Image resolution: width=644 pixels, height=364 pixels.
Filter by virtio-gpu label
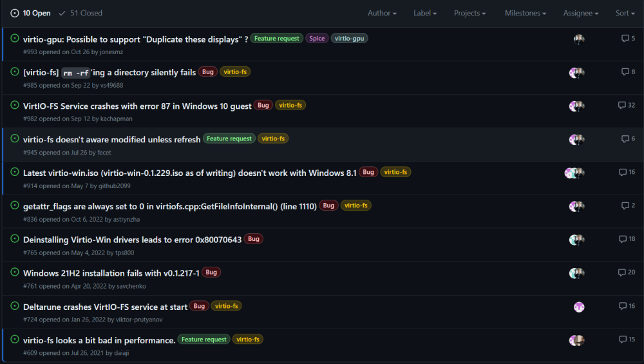(350, 38)
